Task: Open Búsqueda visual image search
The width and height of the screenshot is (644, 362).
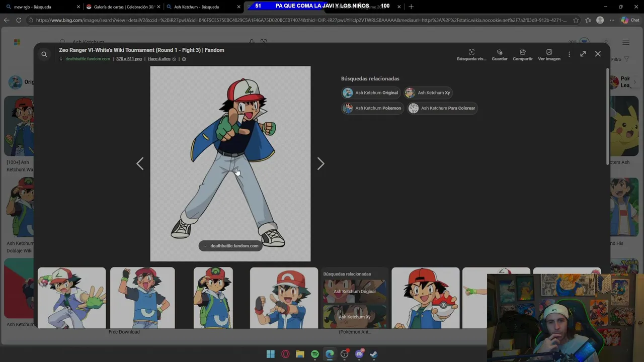Action: (x=471, y=55)
